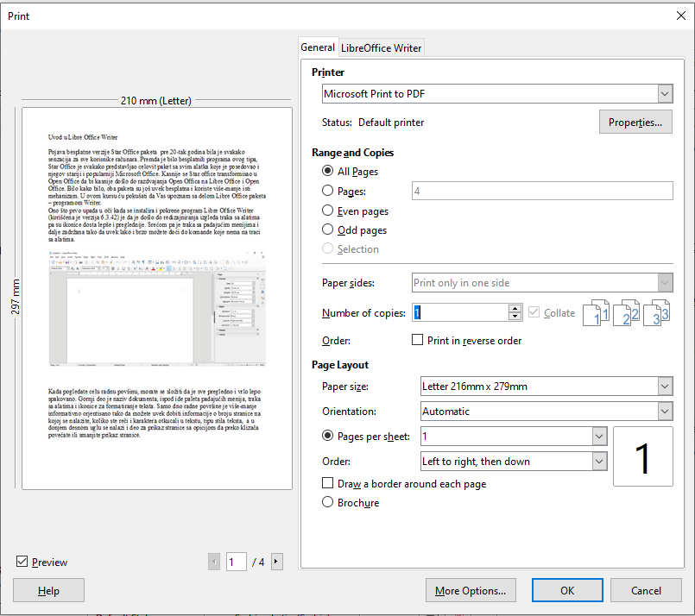Go to previous preview page arrow
Viewport: 695px width, 616px height.
pos(214,562)
